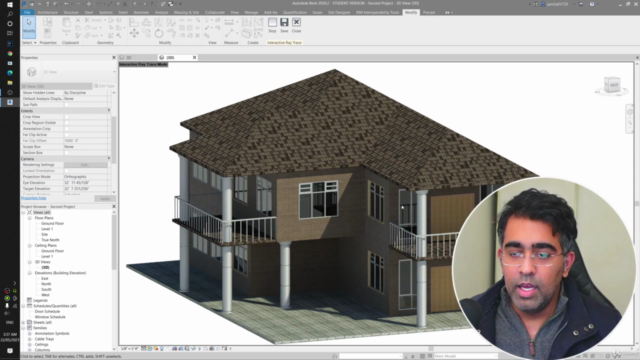
Task: Toggle the Locked Orientation checkbox
Action: (x=67, y=171)
